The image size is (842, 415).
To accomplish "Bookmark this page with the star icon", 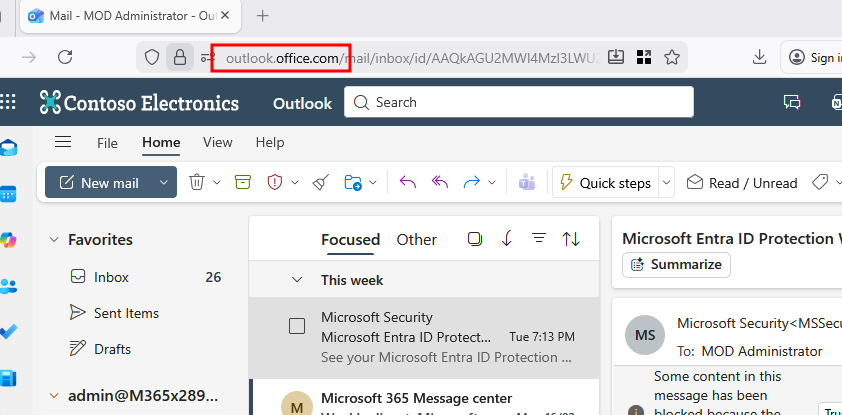I will 672,57.
